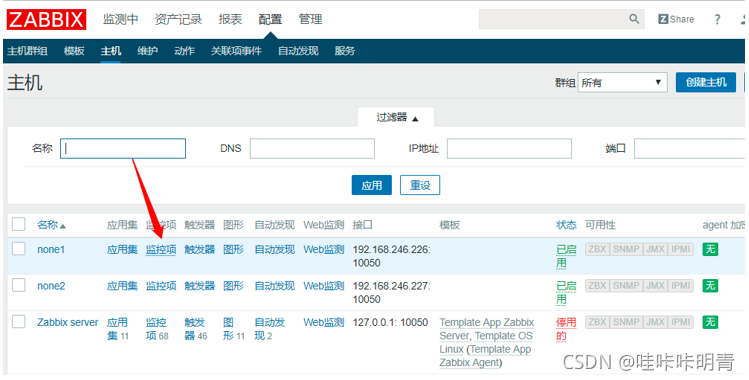
Task: Open host Zabbix server
Action: [68, 322]
